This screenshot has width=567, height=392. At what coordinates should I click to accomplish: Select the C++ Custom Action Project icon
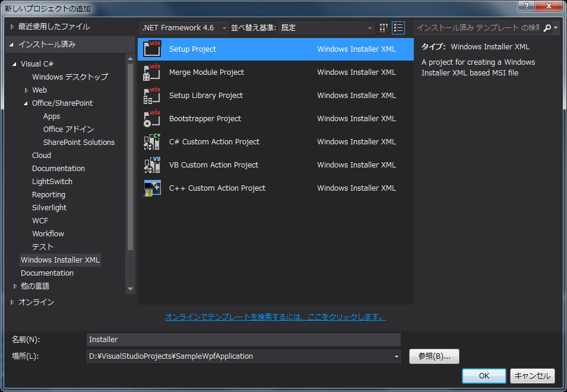point(152,188)
